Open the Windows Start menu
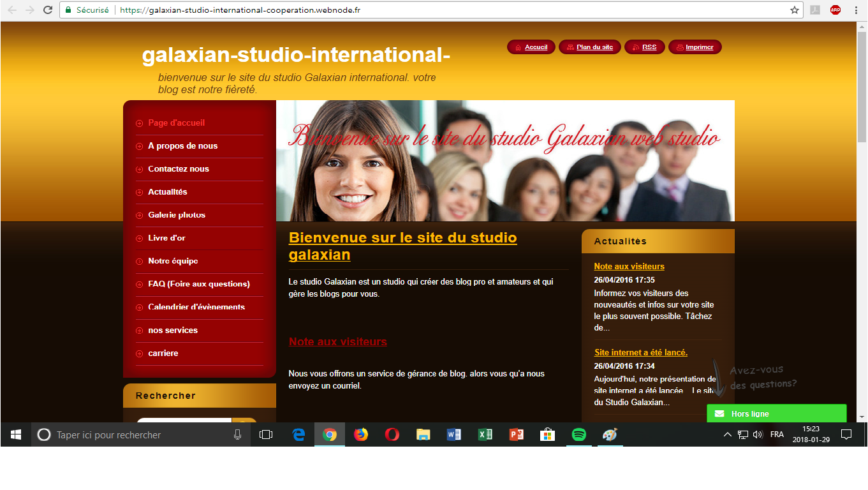Screen dimensions: 868x490 point(16,434)
